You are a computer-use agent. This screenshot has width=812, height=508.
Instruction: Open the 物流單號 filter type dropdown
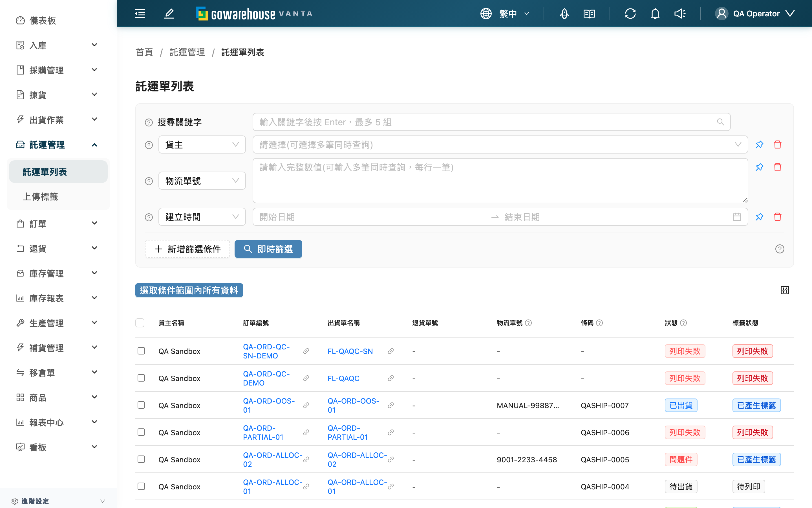[202, 181]
